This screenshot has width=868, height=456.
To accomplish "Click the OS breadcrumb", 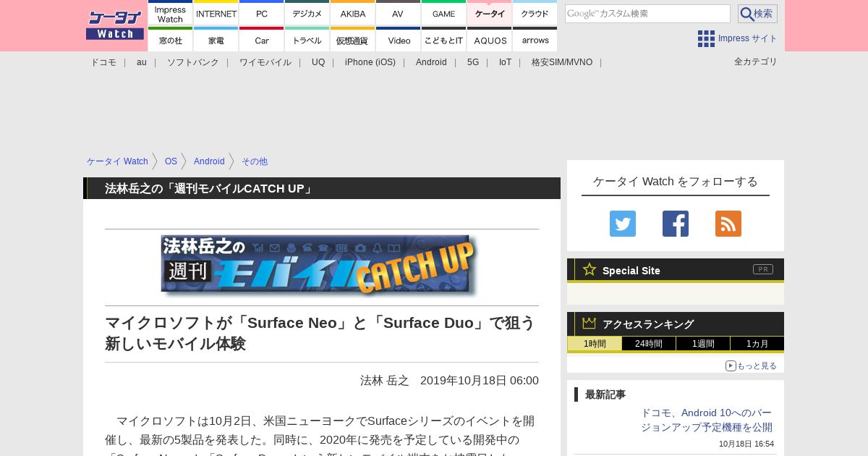I will [171, 161].
